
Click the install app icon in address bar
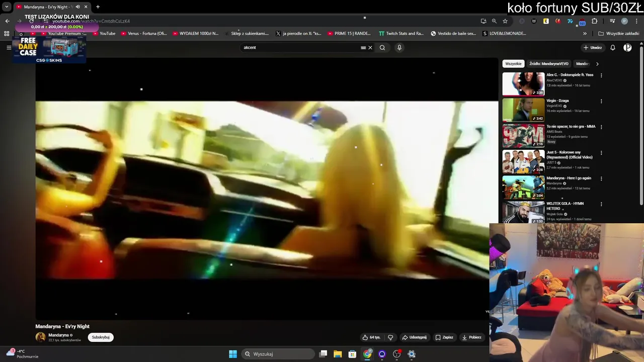click(484, 21)
